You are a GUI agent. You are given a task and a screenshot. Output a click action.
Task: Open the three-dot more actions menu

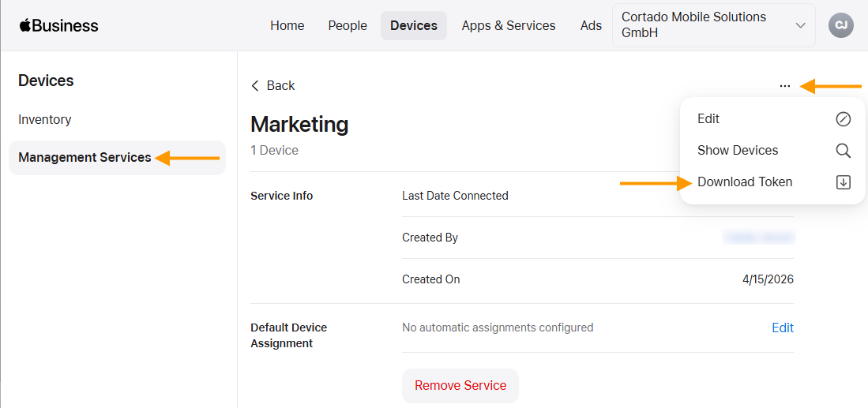tap(784, 86)
